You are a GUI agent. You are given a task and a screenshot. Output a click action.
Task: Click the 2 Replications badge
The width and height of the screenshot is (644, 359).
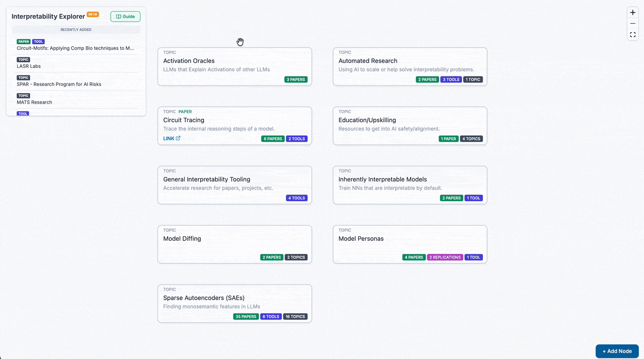click(445, 257)
